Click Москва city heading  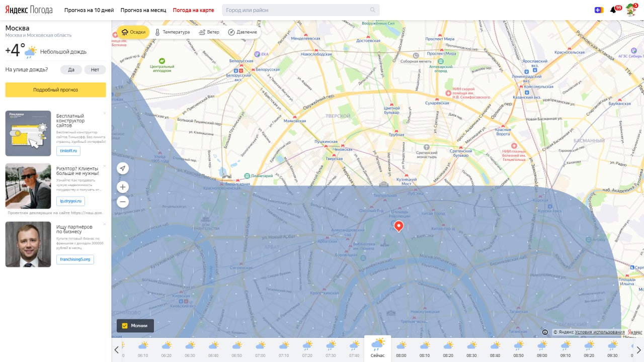[x=17, y=28]
